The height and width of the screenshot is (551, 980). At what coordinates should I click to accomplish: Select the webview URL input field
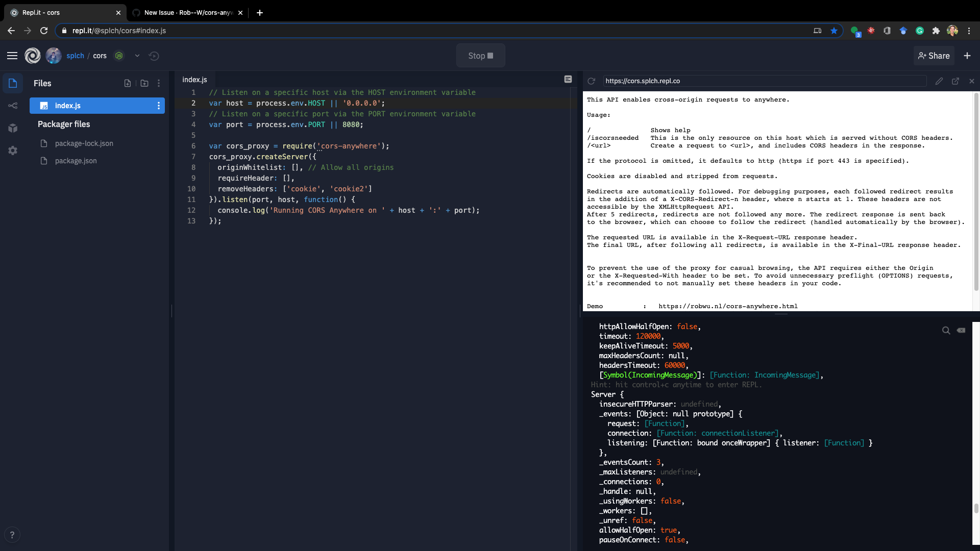(x=766, y=81)
